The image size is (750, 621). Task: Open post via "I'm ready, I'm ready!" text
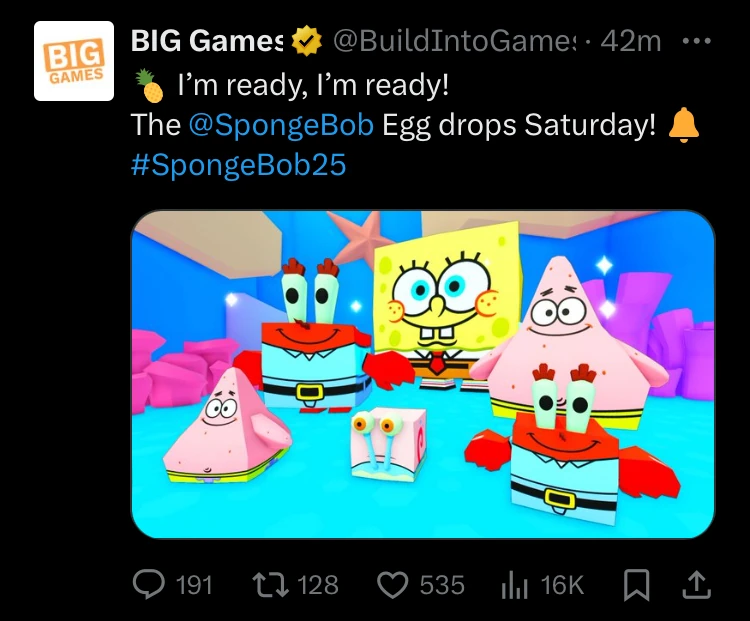point(312,88)
